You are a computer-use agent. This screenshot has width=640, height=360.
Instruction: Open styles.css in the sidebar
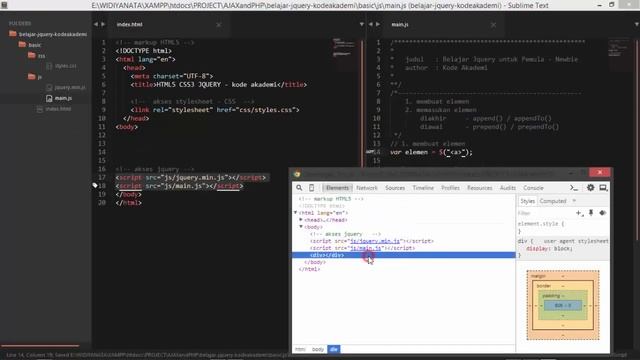(65, 66)
